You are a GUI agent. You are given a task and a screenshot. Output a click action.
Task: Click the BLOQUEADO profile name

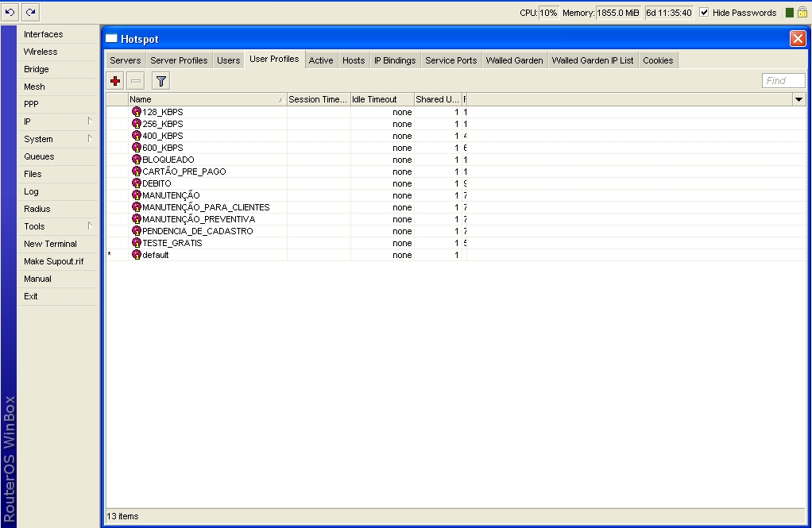[x=168, y=160]
